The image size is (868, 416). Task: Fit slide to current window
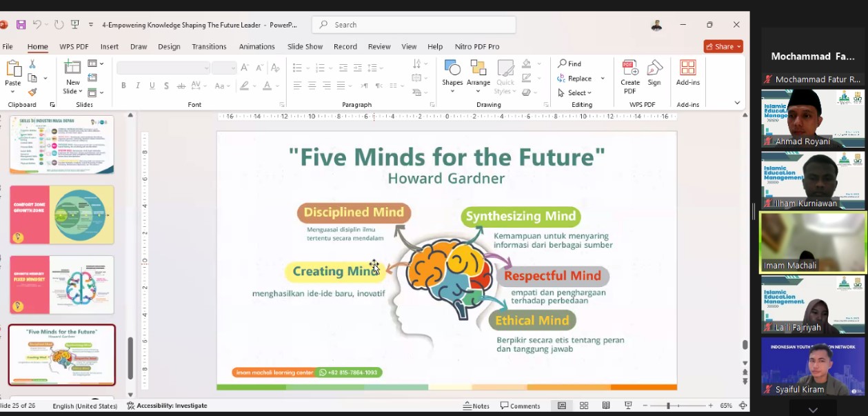pyautogui.click(x=743, y=406)
